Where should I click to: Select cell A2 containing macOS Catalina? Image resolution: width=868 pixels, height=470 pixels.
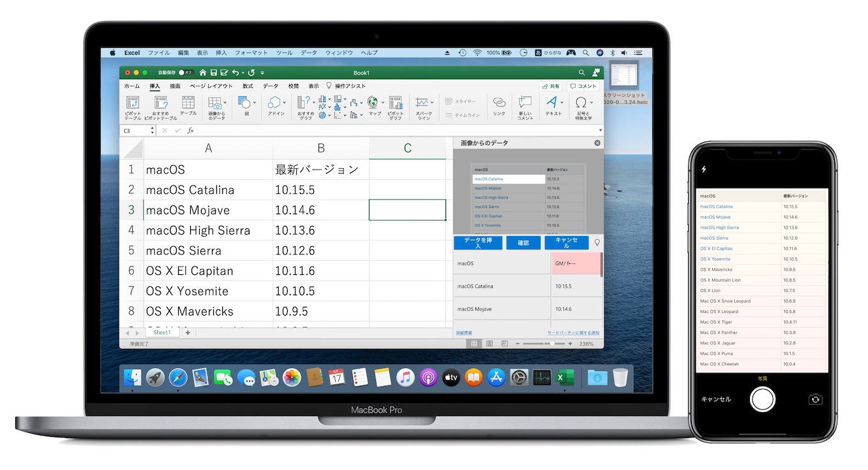click(208, 190)
